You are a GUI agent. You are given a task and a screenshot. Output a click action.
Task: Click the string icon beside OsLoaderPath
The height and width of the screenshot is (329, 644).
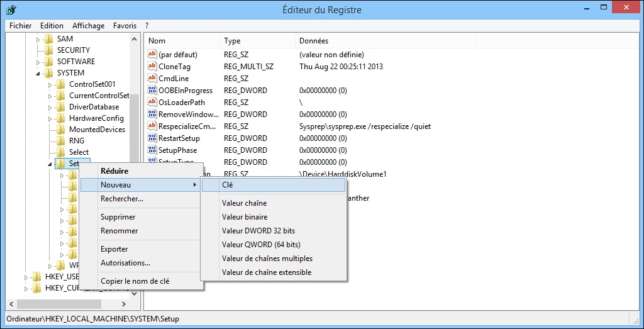coord(152,103)
